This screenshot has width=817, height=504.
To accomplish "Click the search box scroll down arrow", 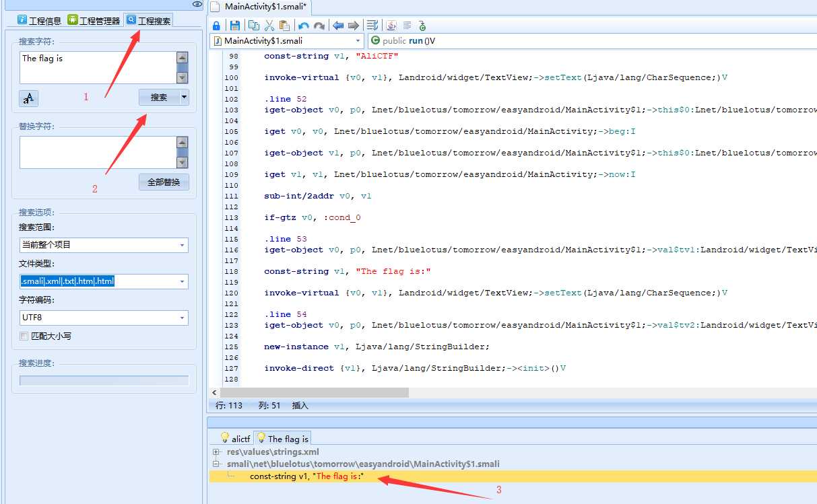I will coord(183,78).
